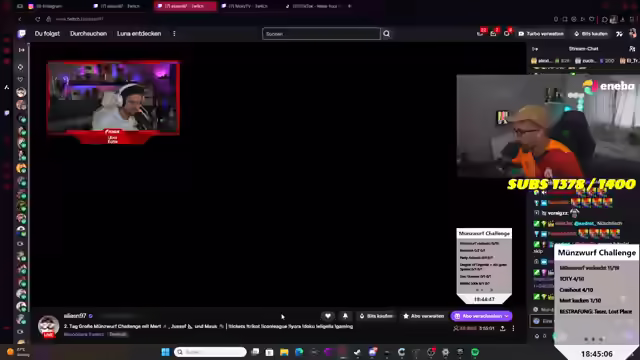This screenshot has height=360, width=640.
Task: Open the user avatar menu at top right
Action: pyautogui.click(x=633, y=33)
